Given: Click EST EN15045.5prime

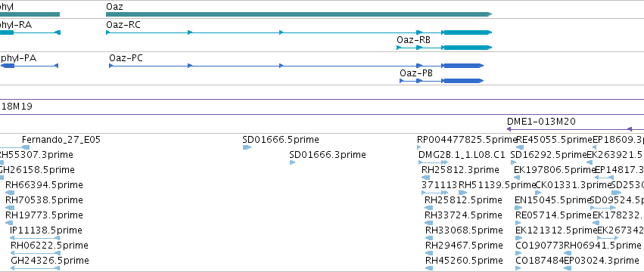Looking at the screenshot, I should pos(552,200).
